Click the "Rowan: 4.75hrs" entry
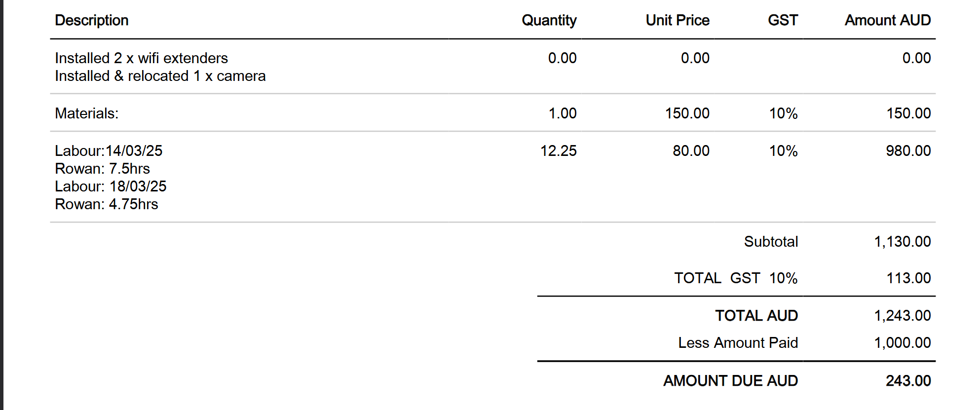Image resolution: width=980 pixels, height=410 pixels. click(107, 204)
